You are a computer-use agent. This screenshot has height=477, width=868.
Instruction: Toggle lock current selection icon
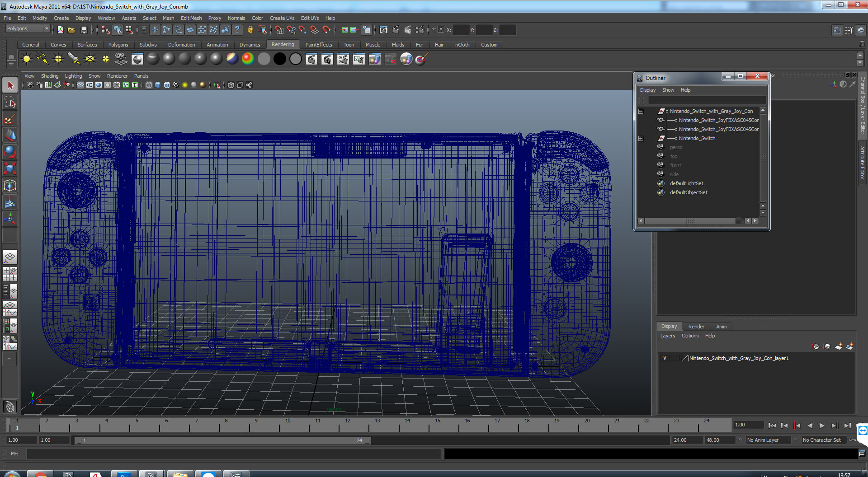250,30
